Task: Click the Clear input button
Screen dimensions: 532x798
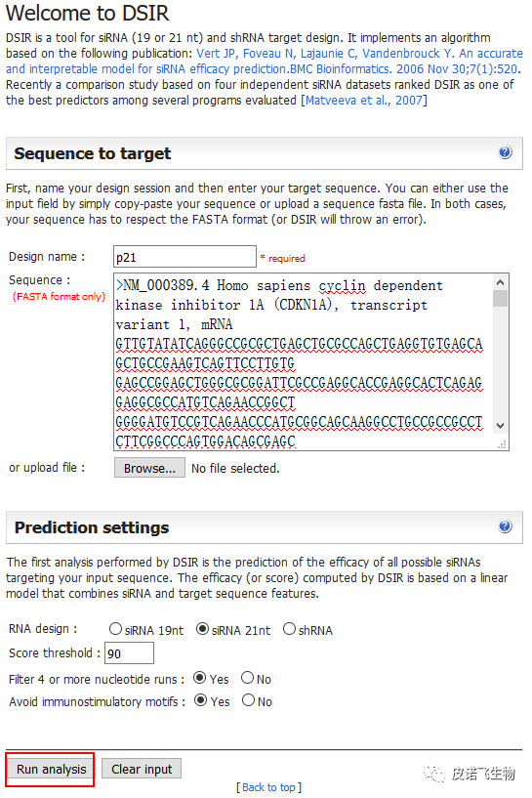Action: coord(142,769)
